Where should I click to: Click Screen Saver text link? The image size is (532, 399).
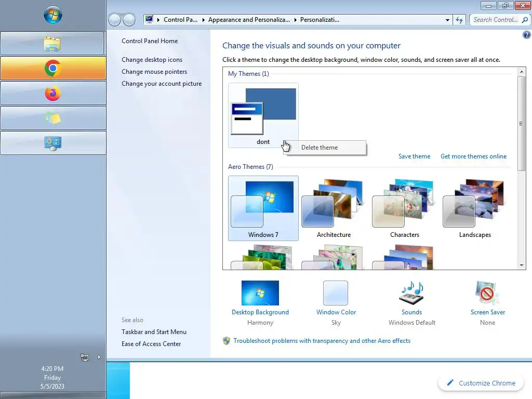pos(487,312)
